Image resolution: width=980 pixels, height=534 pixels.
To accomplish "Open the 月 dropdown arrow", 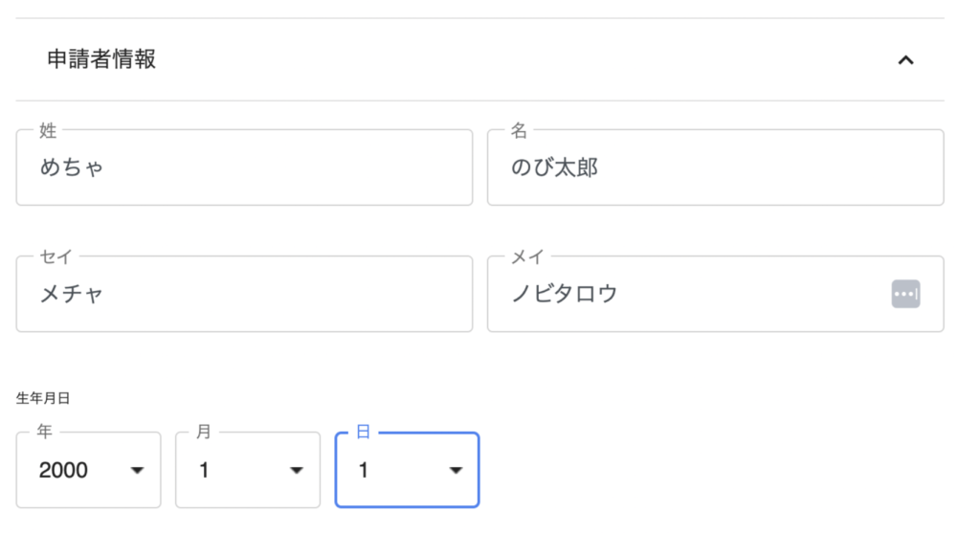I will click(297, 470).
